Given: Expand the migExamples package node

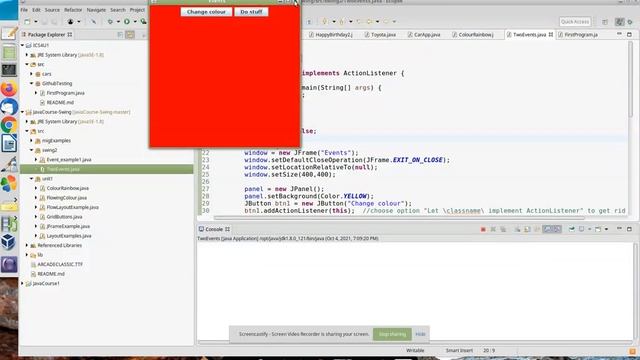Looking at the screenshot, I should (32, 140).
